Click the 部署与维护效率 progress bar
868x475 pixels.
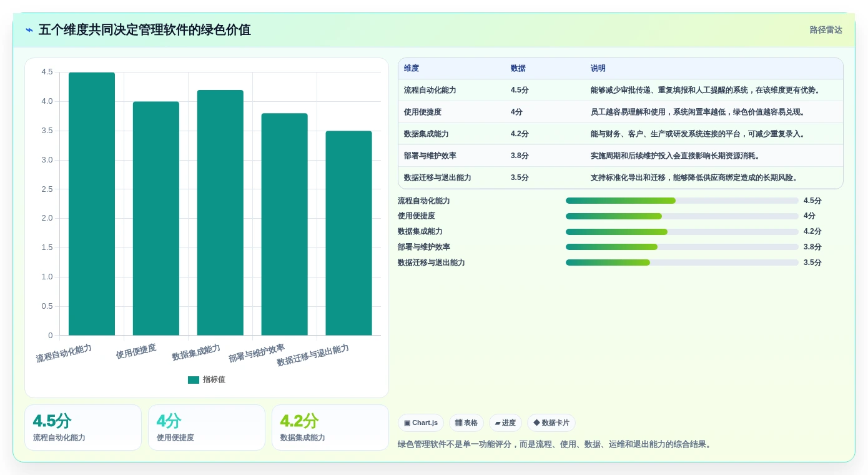click(x=682, y=247)
